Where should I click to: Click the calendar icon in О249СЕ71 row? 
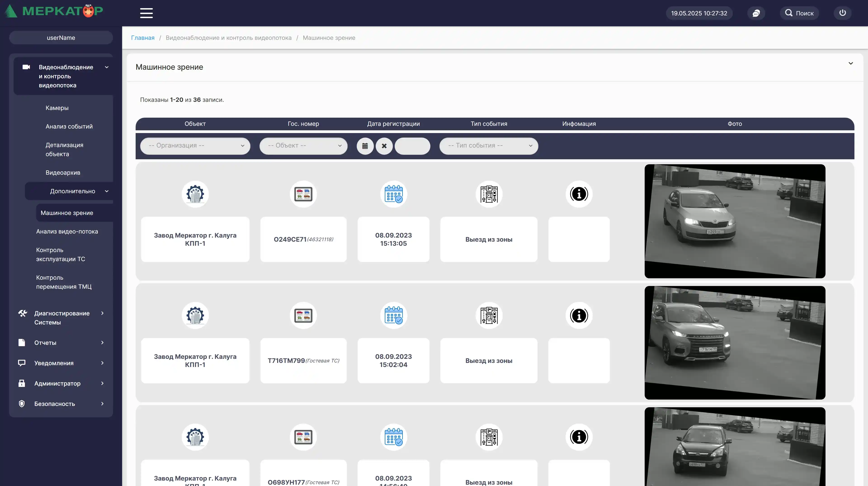394,194
